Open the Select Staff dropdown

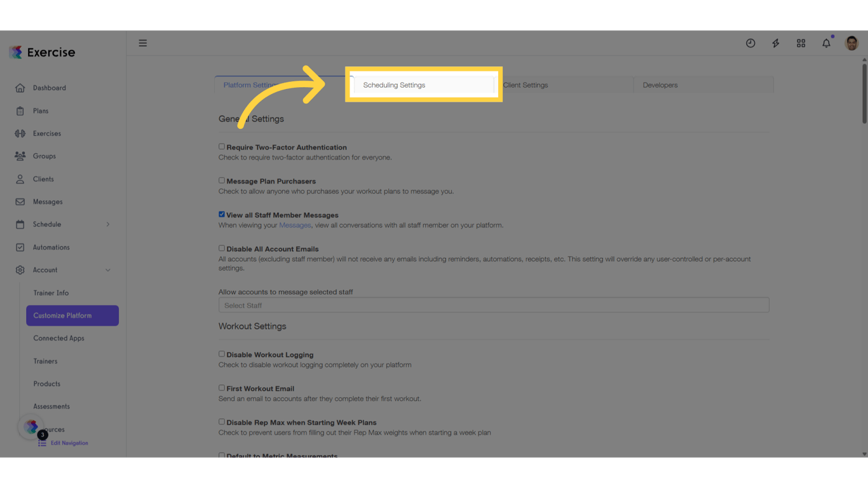click(x=494, y=305)
